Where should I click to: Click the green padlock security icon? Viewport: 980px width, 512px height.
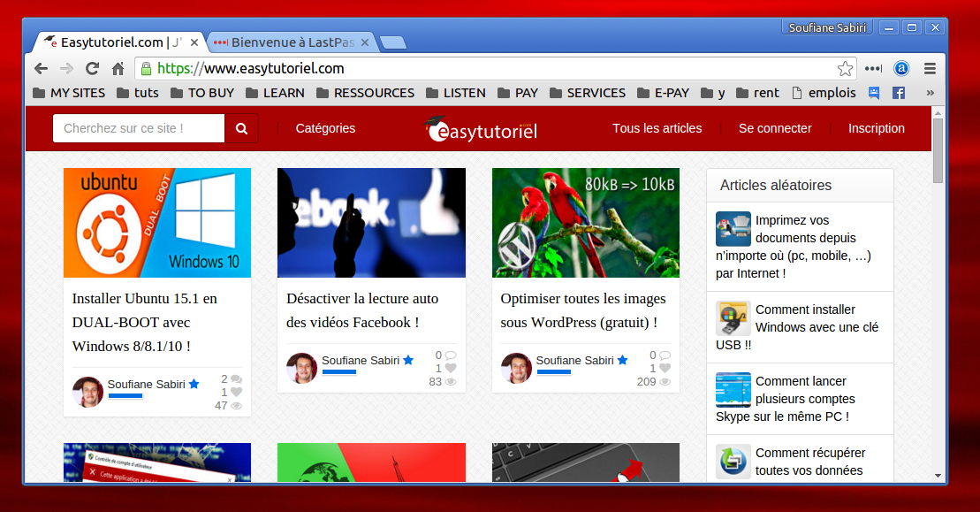(146, 69)
